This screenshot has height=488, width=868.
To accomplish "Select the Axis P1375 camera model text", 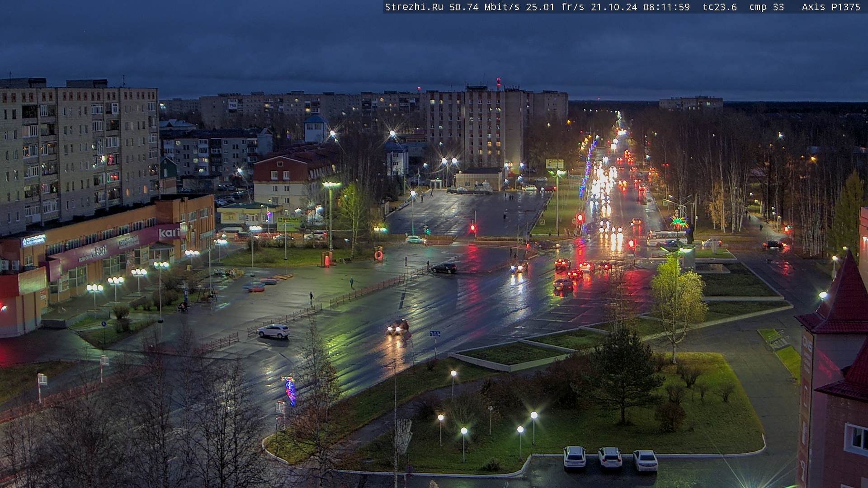I will [831, 7].
